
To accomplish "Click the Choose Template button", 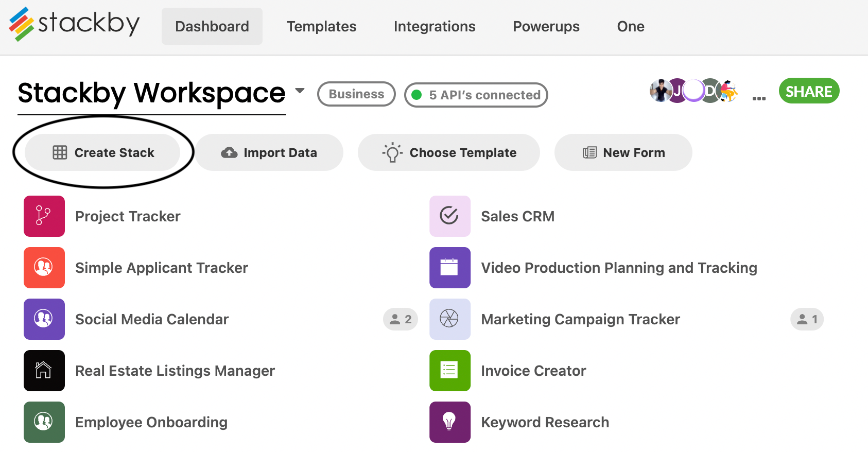I will [x=449, y=152].
